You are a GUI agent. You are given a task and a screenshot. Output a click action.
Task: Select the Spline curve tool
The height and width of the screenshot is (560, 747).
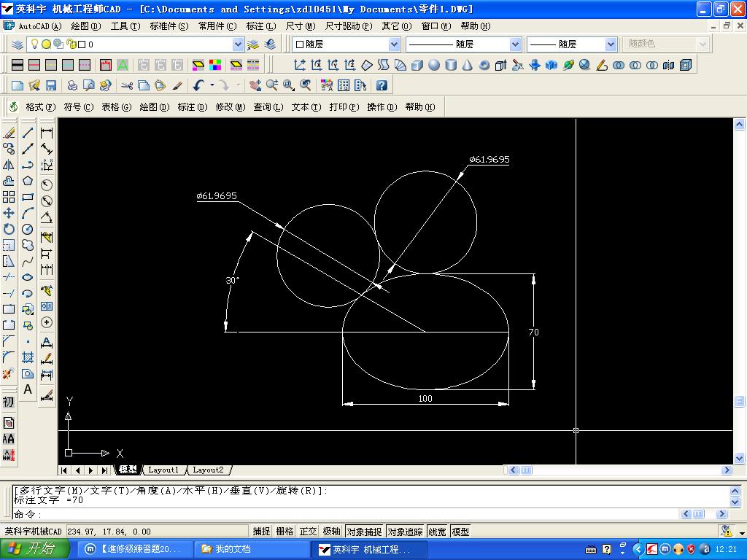click(x=28, y=261)
